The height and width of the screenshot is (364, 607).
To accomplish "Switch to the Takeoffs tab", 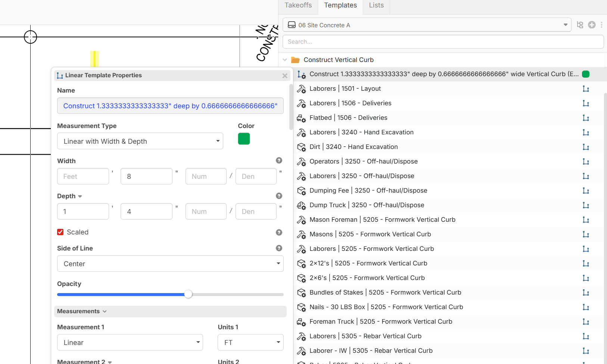I will [x=298, y=5].
